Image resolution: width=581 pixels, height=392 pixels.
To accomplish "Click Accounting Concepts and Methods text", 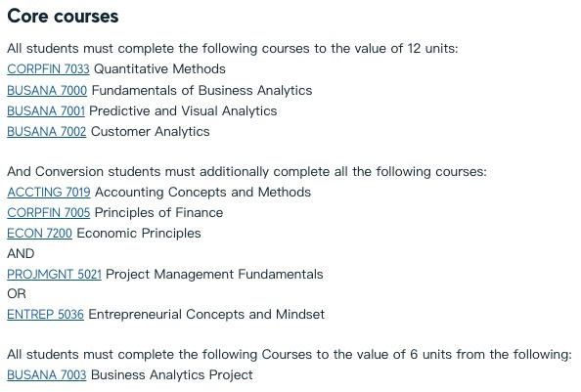I will pyautogui.click(x=203, y=193).
